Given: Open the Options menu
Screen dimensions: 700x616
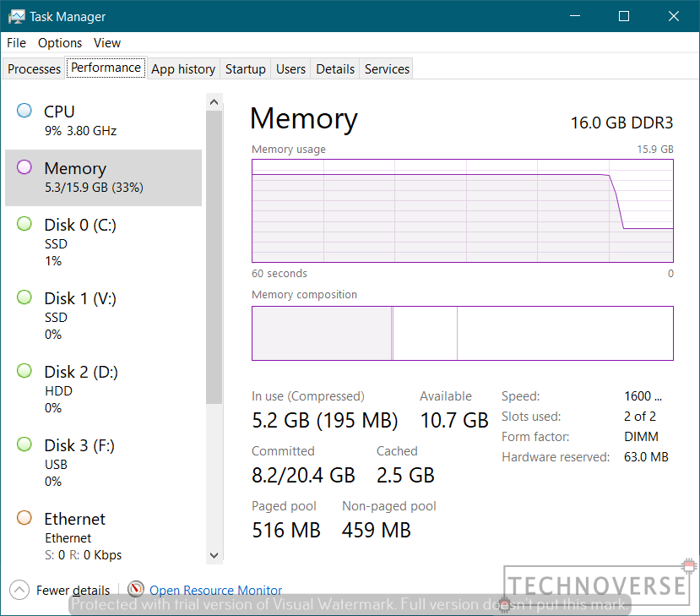Looking at the screenshot, I should pyautogui.click(x=60, y=42).
